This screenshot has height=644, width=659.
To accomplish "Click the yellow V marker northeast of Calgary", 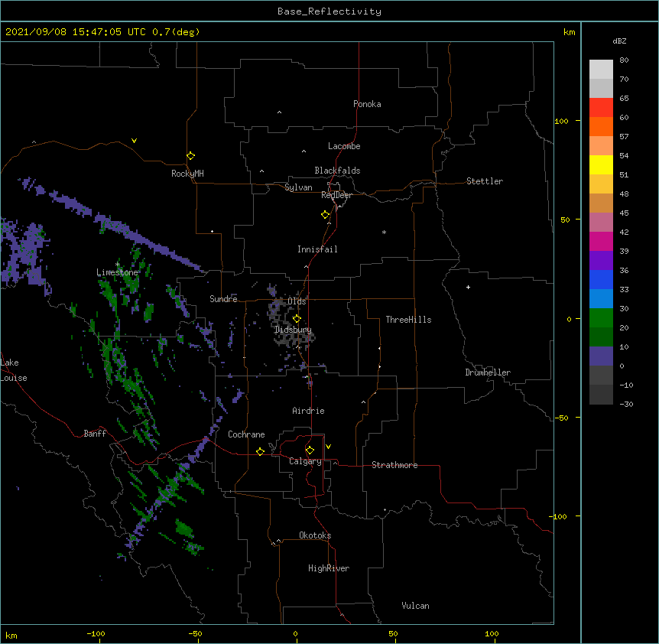I will (x=328, y=447).
